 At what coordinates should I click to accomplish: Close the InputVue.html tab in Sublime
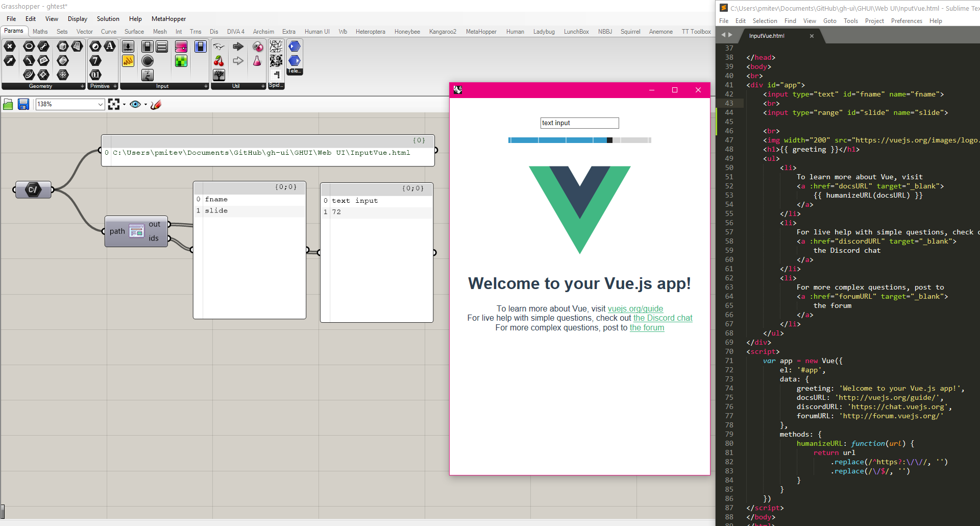point(812,36)
